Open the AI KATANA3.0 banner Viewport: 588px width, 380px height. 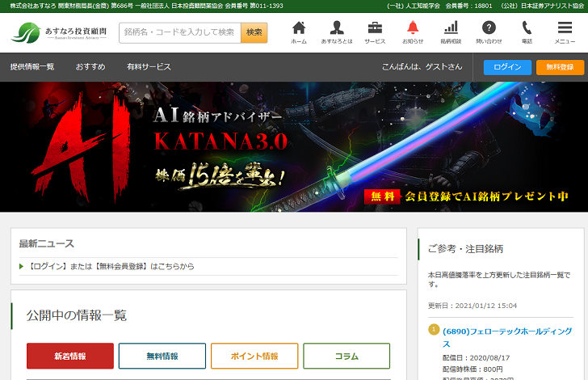[294, 147]
